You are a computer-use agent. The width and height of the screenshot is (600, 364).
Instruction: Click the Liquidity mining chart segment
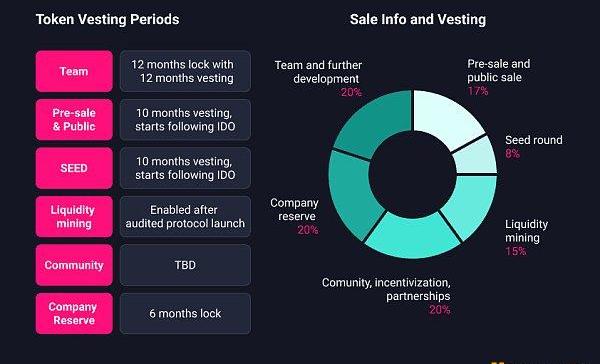(471, 203)
